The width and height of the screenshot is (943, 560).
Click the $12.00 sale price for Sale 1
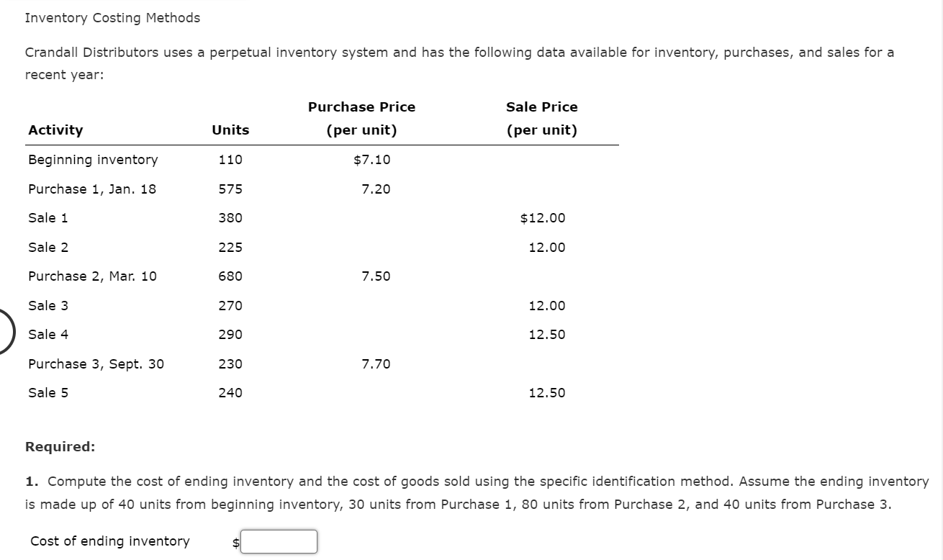pos(542,217)
